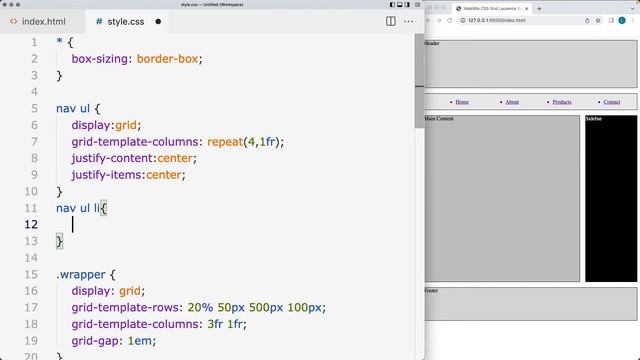Open the Contact link in the page nav

(612, 102)
